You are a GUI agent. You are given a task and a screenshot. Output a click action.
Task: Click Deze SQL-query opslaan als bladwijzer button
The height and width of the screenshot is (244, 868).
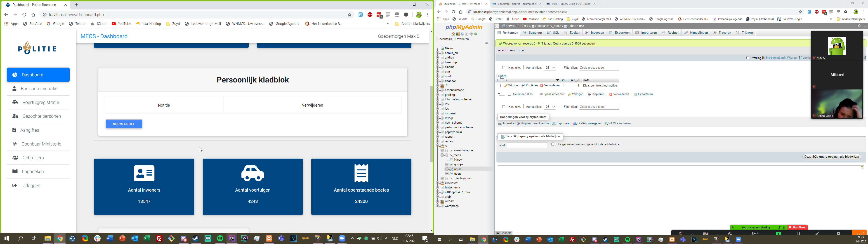point(832,157)
